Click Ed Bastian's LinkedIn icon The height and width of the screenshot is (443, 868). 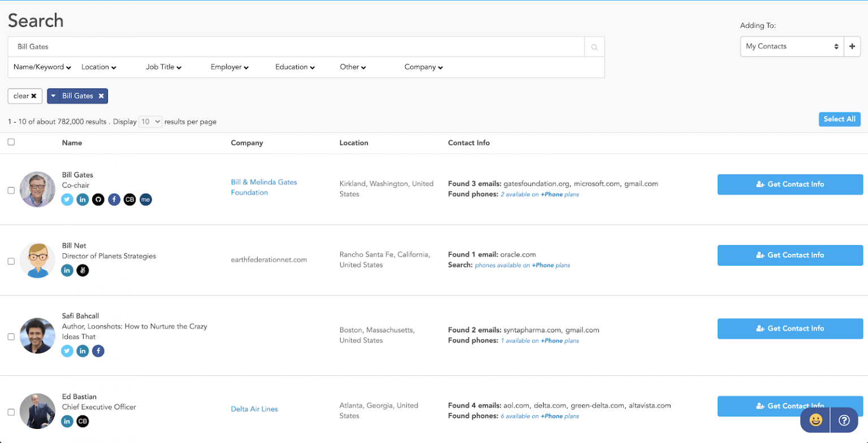point(67,421)
